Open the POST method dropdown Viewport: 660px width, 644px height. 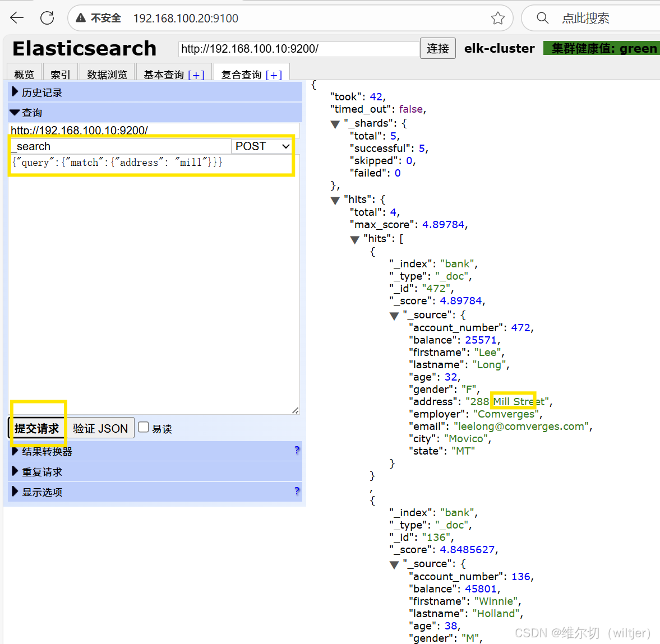click(x=262, y=146)
